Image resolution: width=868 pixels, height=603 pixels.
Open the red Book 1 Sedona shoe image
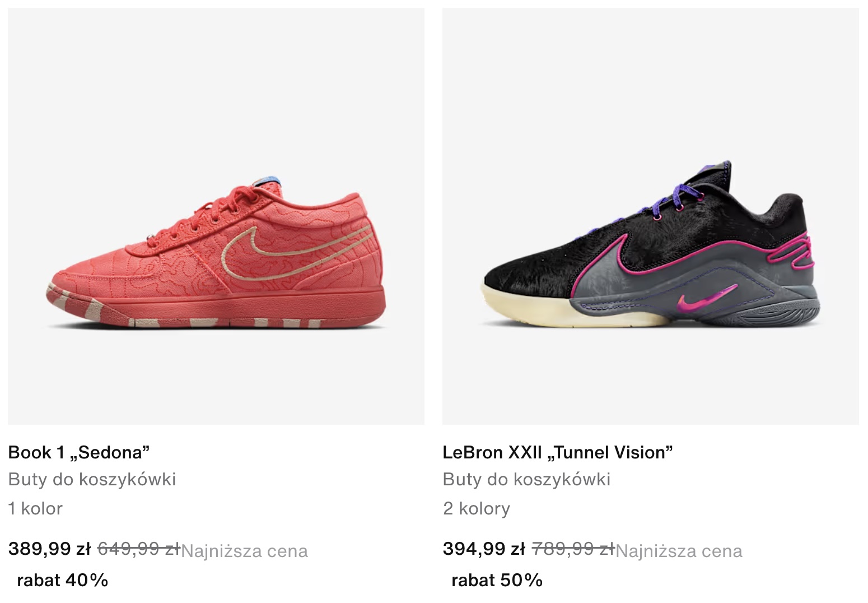(x=216, y=216)
